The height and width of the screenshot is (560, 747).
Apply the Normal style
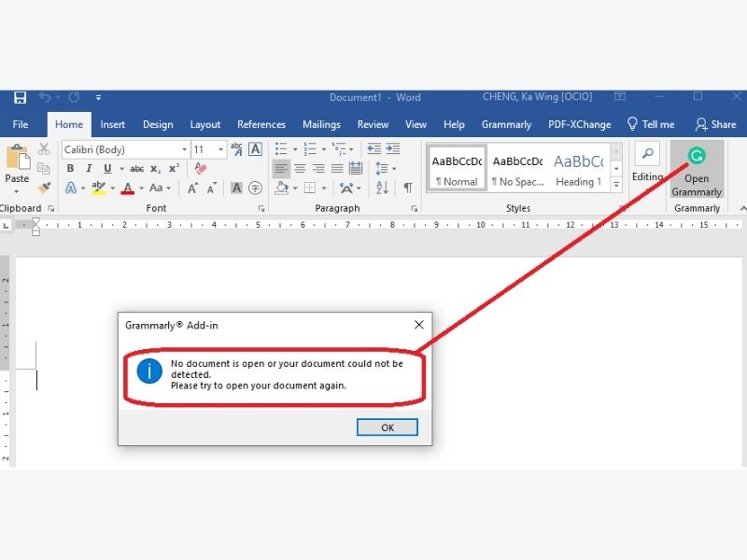(457, 169)
